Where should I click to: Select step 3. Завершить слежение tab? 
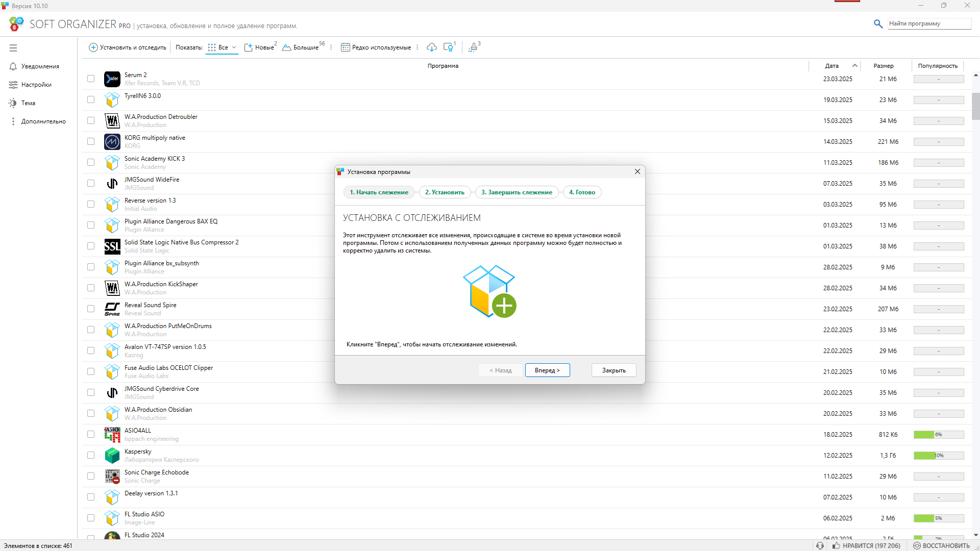517,192
